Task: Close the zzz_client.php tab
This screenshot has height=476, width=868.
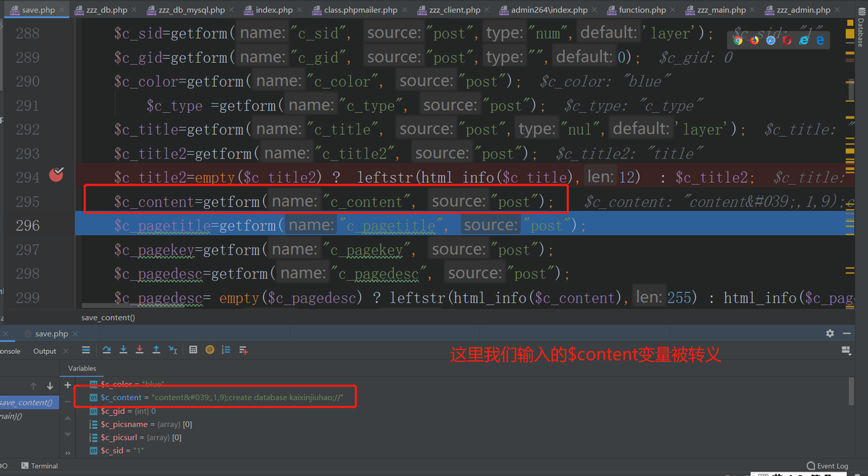Action: click(487, 10)
